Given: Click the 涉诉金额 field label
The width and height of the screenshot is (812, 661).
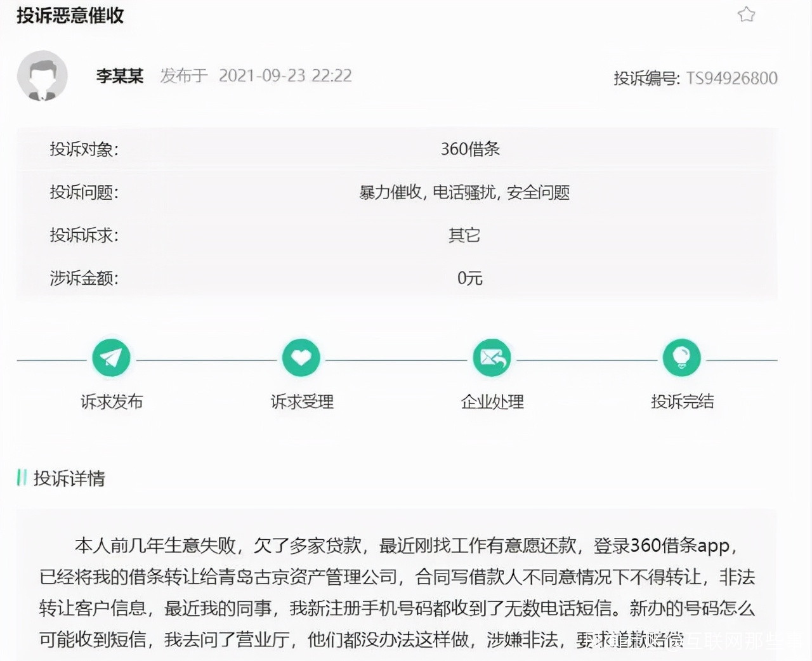Looking at the screenshot, I should 84,278.
